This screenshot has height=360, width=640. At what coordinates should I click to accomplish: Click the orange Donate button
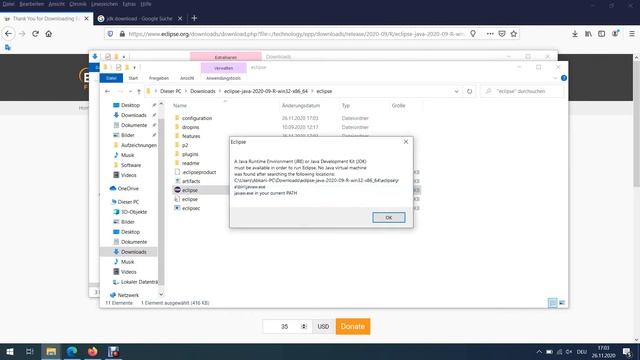(x=353, y=327)
